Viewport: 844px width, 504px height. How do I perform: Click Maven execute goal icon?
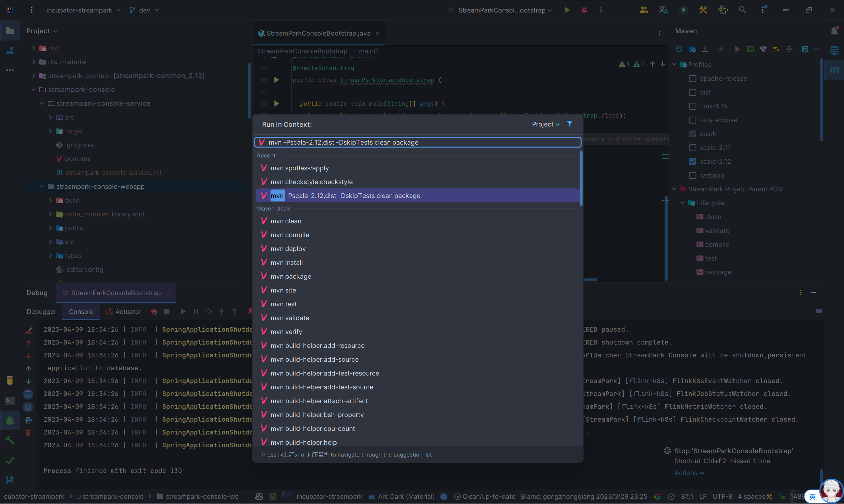click(x=750, y=49)
